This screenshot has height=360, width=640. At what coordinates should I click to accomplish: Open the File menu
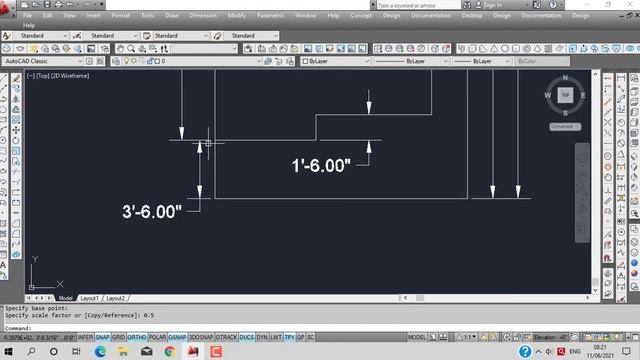[27, 16]
